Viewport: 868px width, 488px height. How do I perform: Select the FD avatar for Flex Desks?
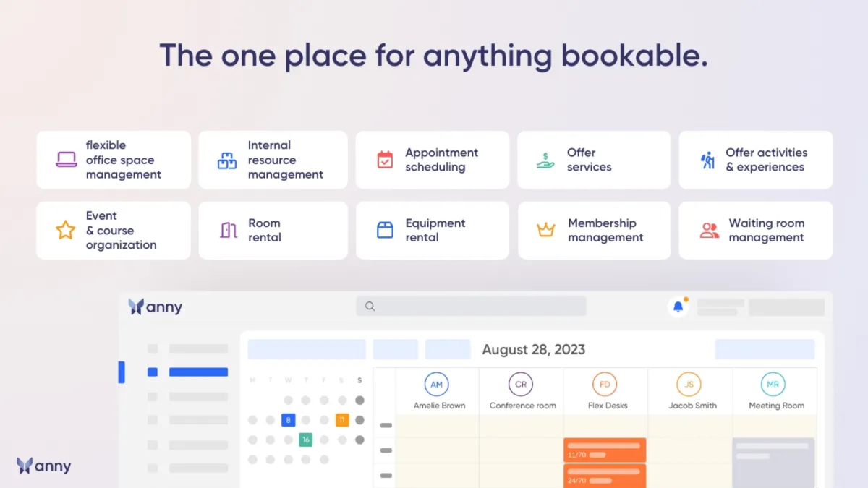[605, 385]
